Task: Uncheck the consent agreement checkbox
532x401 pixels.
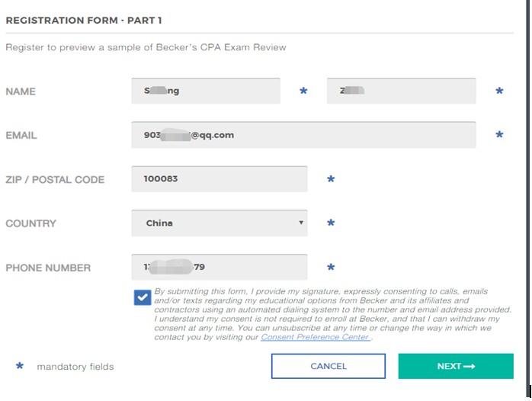Action: click(142, 297)
